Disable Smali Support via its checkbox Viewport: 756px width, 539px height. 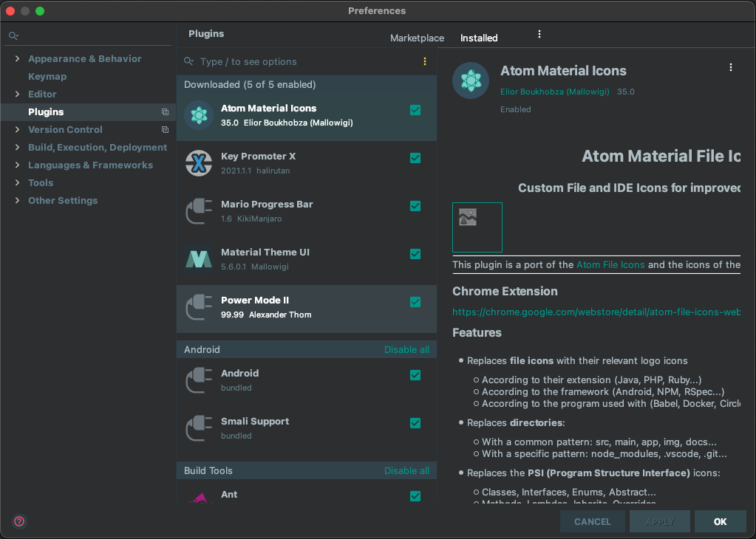[415, 423]
